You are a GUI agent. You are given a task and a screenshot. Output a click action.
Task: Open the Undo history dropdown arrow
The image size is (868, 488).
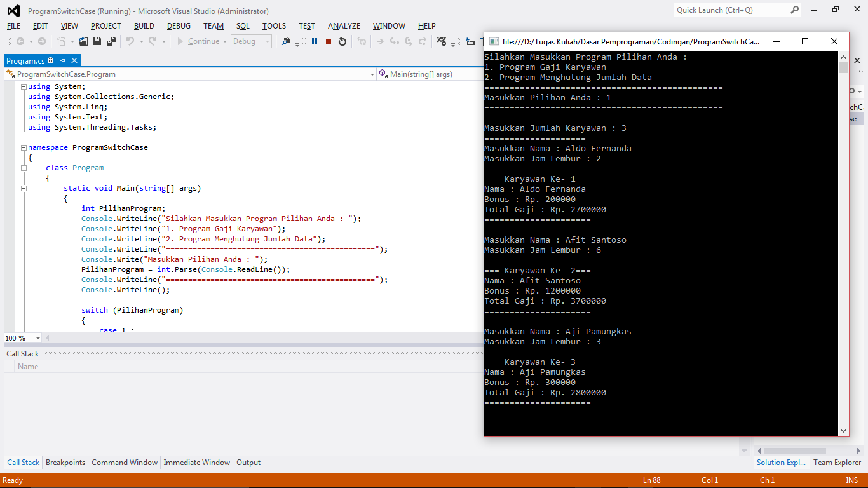141,41
